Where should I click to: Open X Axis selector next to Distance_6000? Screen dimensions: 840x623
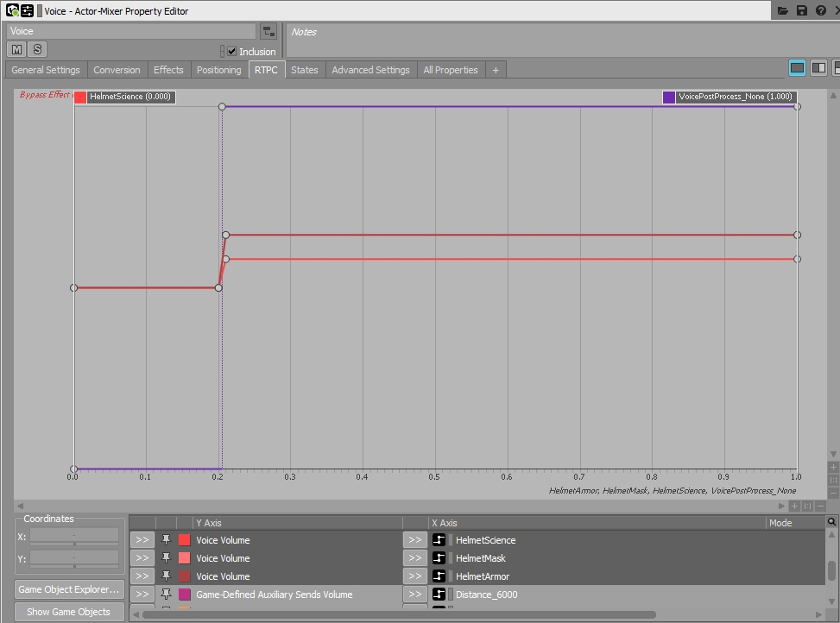(415, 595)
